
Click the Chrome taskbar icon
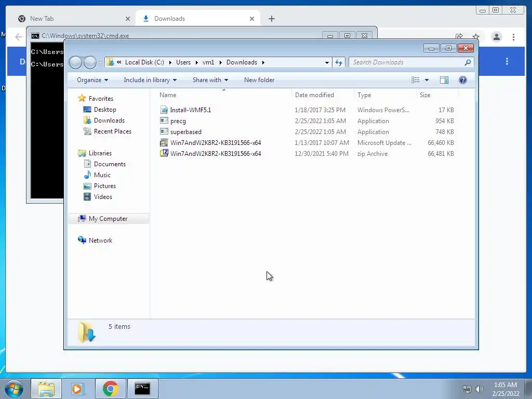pyautogui.click(x=110, y=389)
